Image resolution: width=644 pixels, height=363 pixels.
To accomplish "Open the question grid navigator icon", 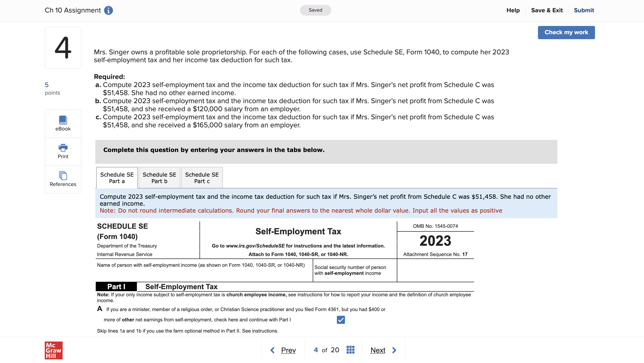I will [350, 350].
